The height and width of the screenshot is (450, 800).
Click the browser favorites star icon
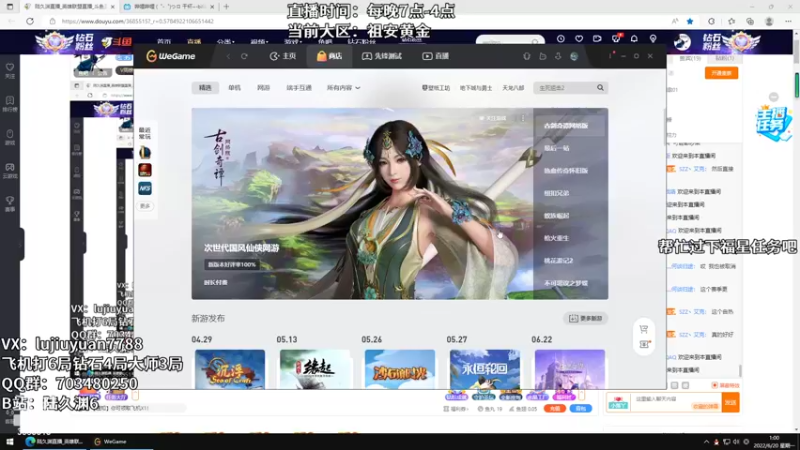tap(690, 21)
